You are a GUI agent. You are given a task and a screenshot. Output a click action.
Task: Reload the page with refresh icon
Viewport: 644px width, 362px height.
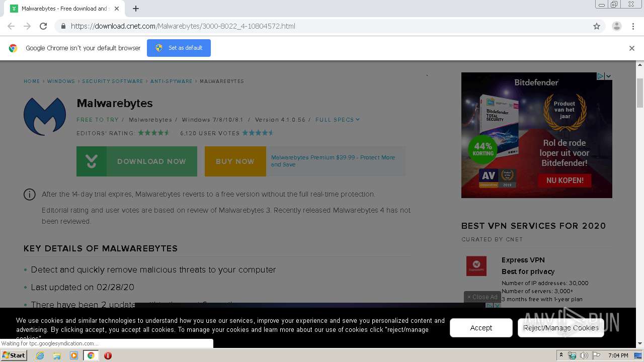43,26
